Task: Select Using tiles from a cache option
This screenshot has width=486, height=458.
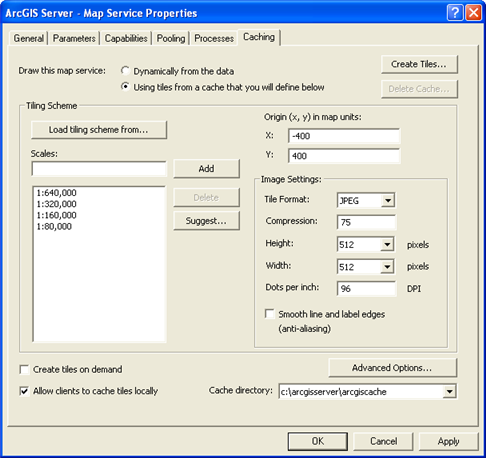Action: [125, 87]
